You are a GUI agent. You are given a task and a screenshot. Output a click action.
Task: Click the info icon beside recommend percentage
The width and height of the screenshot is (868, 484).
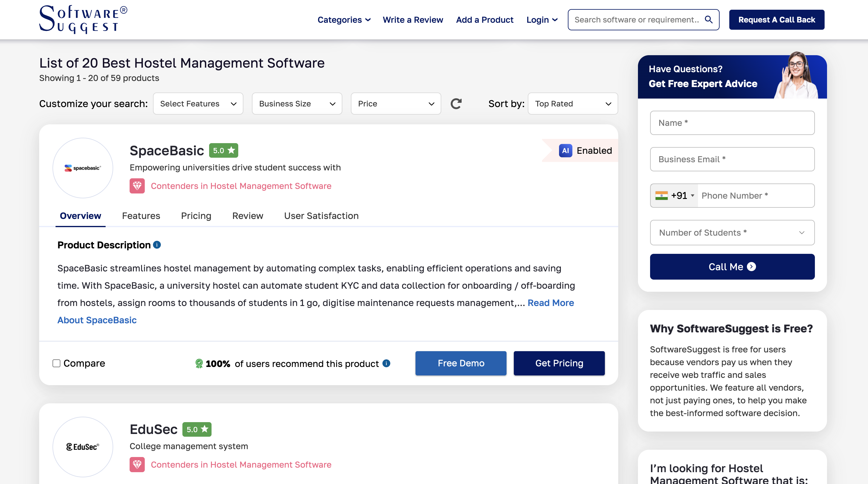[386, 363]
